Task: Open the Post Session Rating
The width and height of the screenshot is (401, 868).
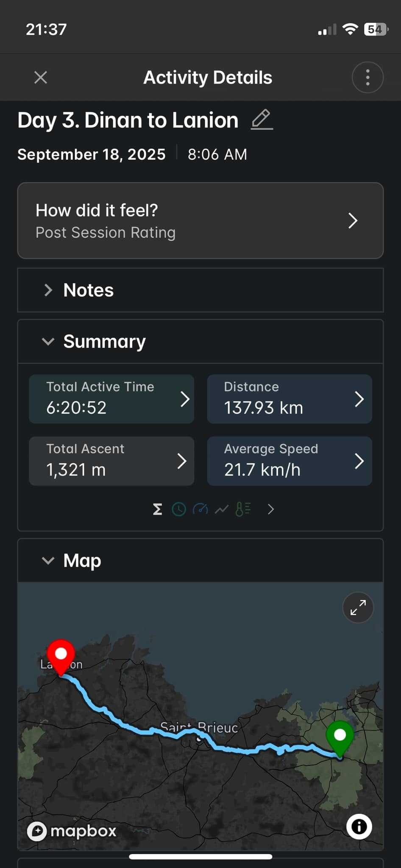Action: [x=200, y=221]
